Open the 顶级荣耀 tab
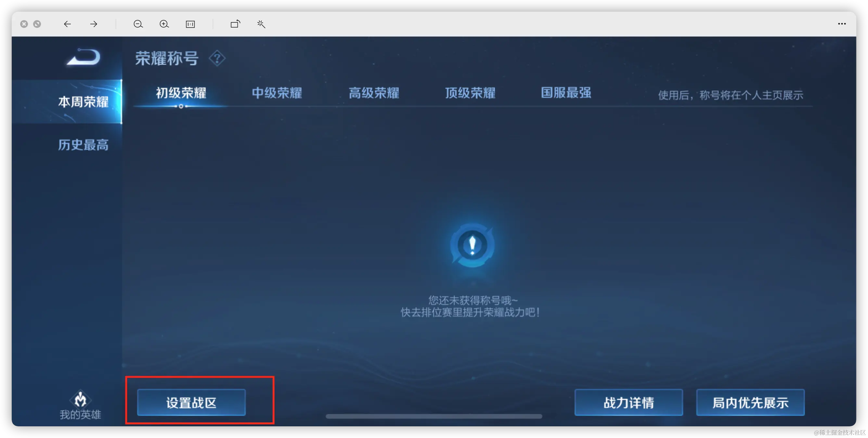868x438 pixels. click(470, 93)
